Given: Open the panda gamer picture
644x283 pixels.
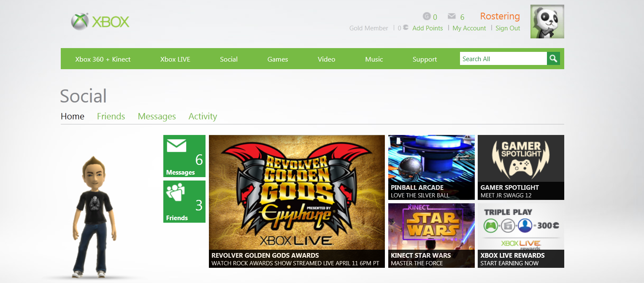Looking at the screenshot, I should 547,22.
